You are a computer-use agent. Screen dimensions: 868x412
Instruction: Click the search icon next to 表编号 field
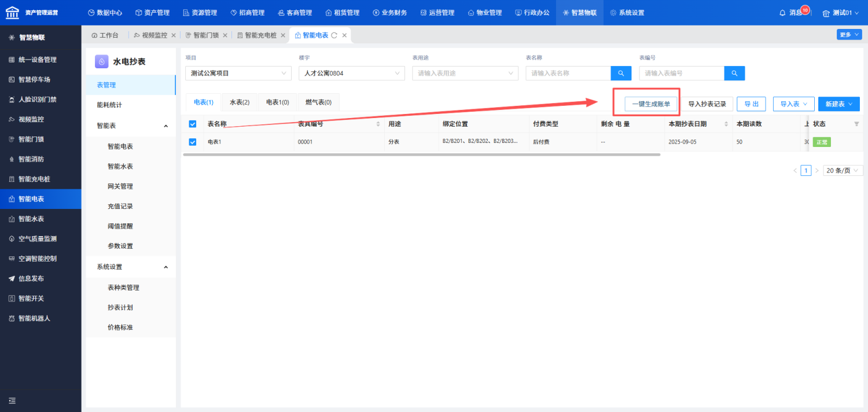click(734, 73)
